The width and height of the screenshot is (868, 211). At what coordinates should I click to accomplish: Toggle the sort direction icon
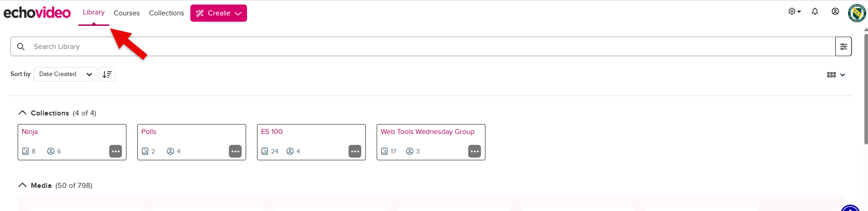point(107,74)
